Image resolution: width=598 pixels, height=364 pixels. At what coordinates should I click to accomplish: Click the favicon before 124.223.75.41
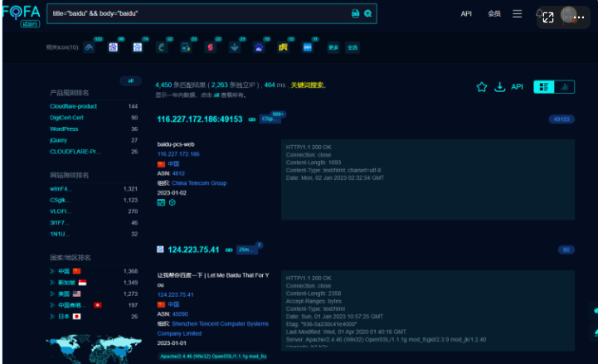coord(160,250)
